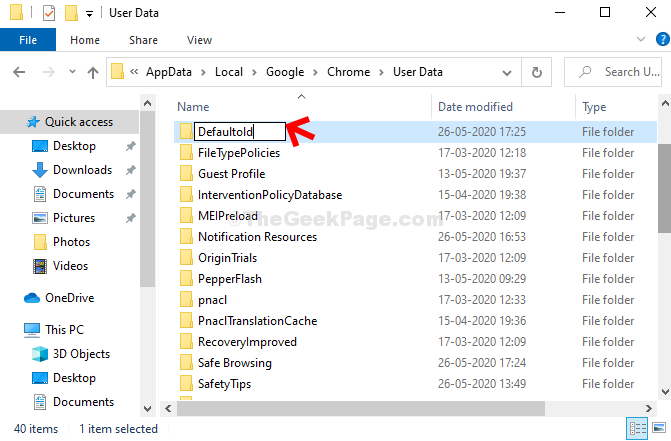Select the RecoveryImproved folder
Image resolution: width=671 pixels, height=441 pixels.
(247, 342)
